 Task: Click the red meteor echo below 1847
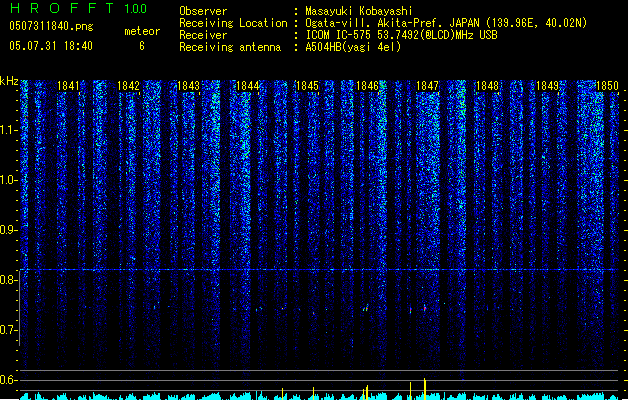point(425,309)
